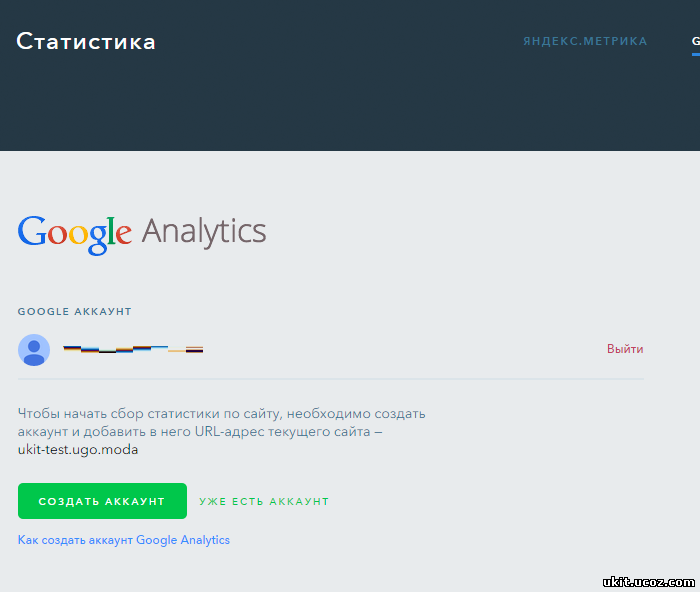
Task: Click the blue user avatar icon
Action: (34, 350)
